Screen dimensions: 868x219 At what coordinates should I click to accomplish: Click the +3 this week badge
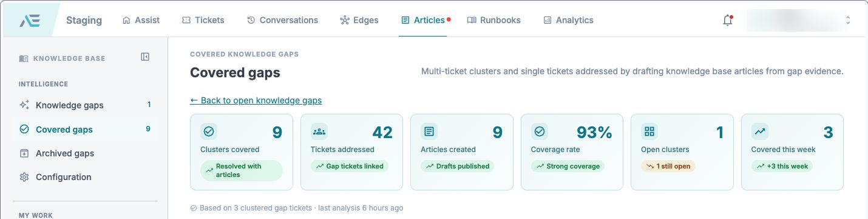tap(782, 166)
